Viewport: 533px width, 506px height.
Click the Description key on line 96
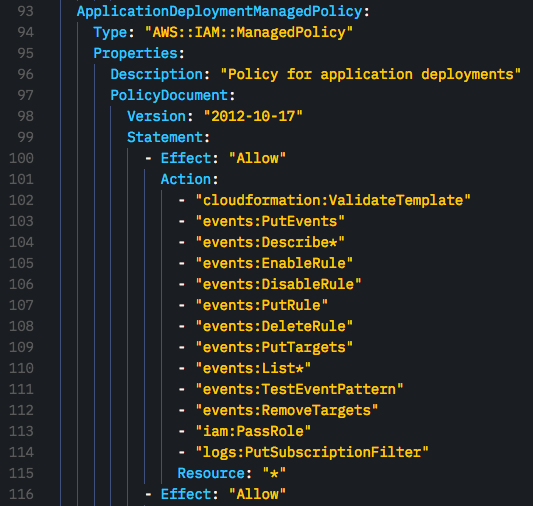(156, 74)
